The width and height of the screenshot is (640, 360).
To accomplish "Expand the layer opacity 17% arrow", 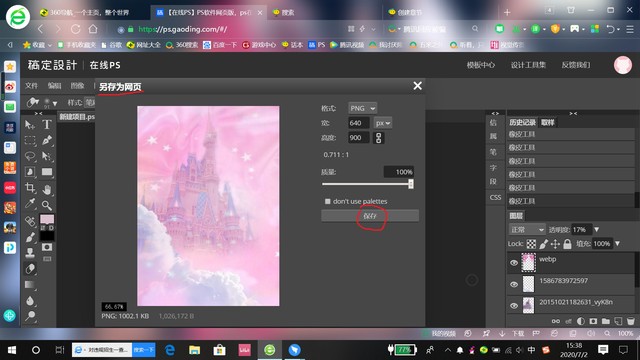I will click(x=596, y=230).
